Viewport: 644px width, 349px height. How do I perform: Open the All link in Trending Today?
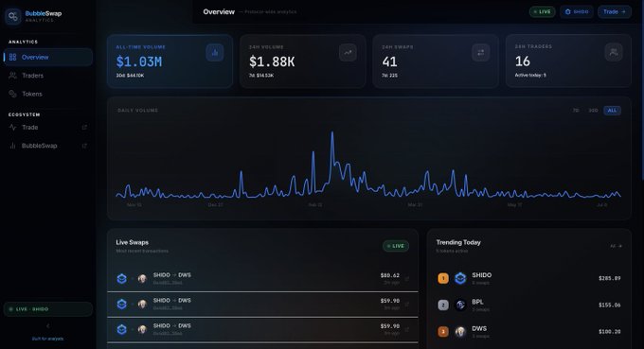pos(616,246)
